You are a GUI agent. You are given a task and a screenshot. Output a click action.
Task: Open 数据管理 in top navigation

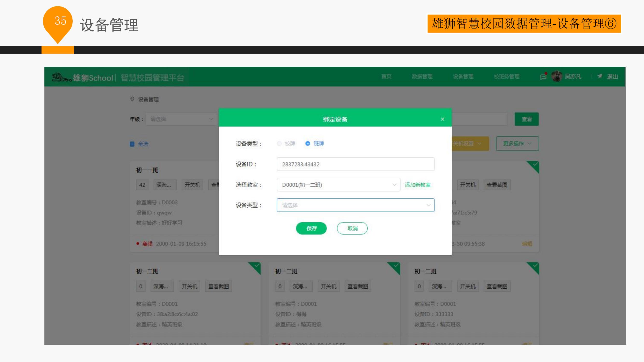(422, 77)
